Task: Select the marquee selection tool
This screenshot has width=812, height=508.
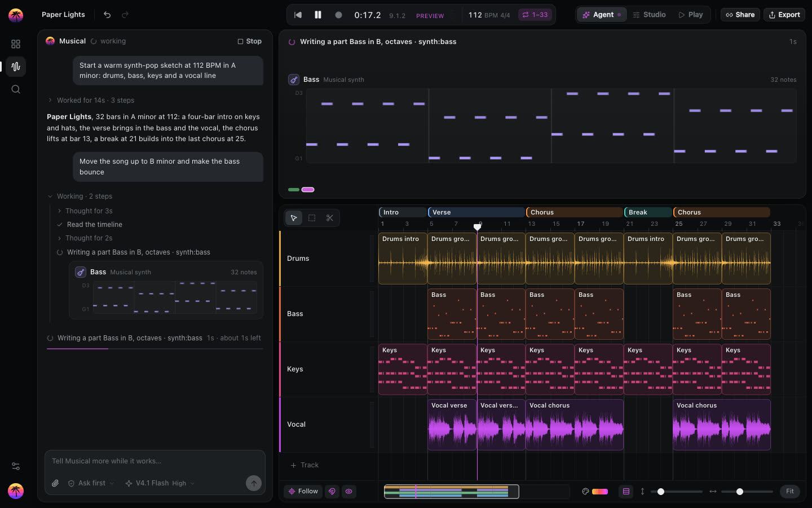Action: click(x=312, y=218)
